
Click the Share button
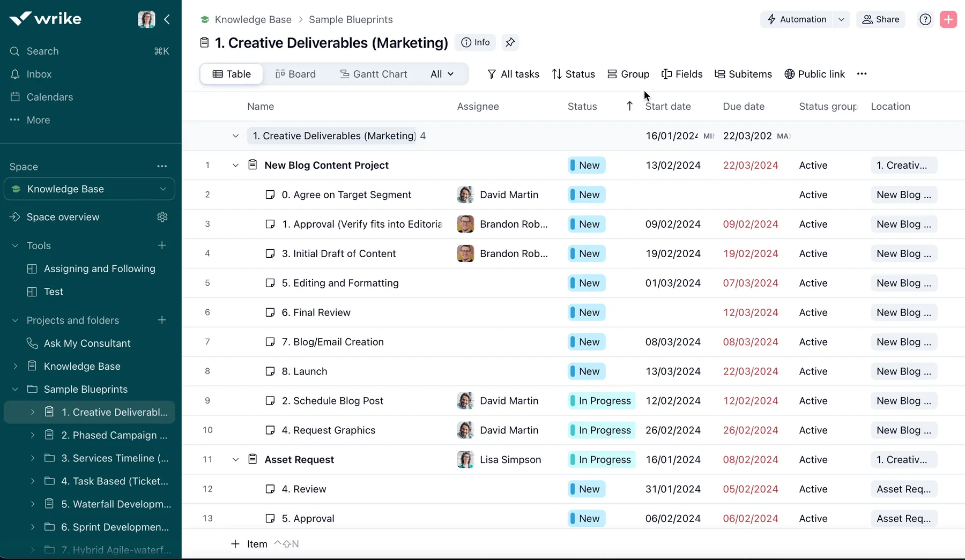(x=880, y=19)
